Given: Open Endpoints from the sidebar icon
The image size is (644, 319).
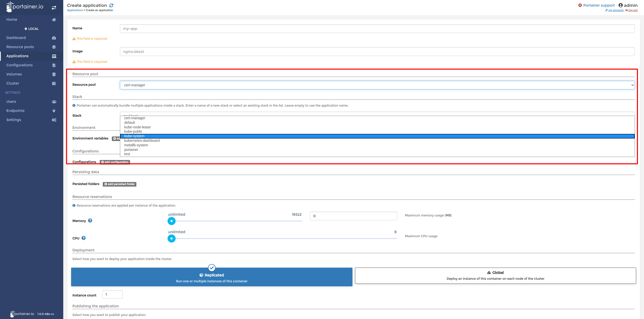Looking at the screenshot, I should (x=54, y=111).
